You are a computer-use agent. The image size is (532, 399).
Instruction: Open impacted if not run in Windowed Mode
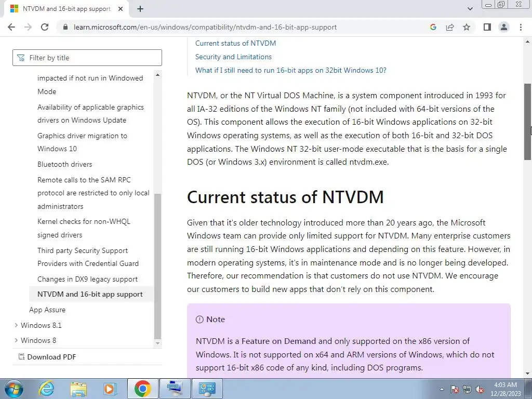pyautogui.click(x=90, y=85)
